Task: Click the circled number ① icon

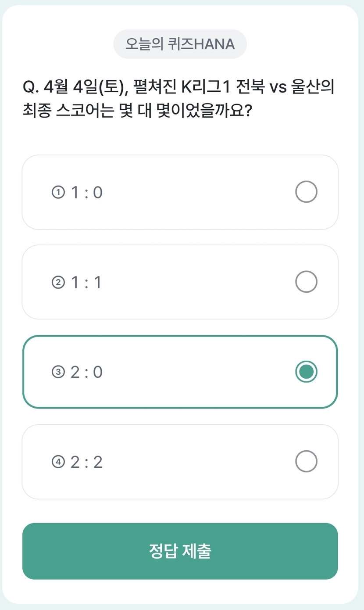Action: pyautogui.click(x=58, y=192)
